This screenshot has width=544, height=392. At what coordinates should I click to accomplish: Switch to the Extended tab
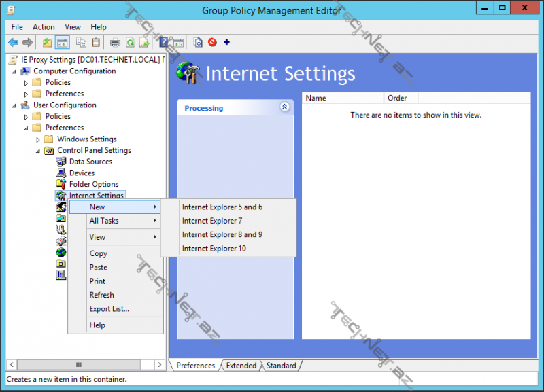point(241,366)
